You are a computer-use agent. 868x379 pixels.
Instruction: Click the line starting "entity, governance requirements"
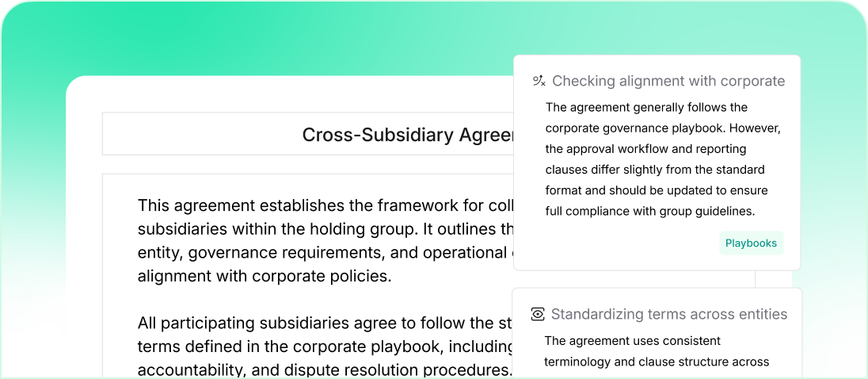pos(325,253)
